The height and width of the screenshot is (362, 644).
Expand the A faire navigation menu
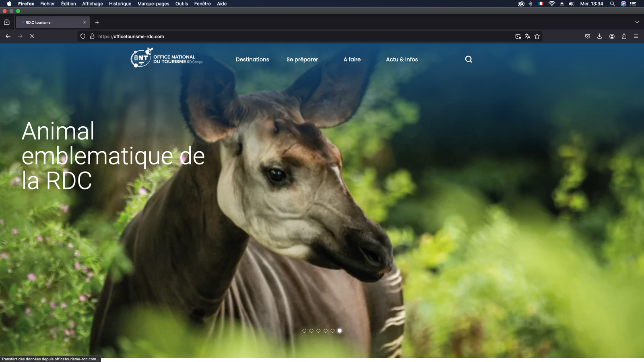(x=352, y=59)
